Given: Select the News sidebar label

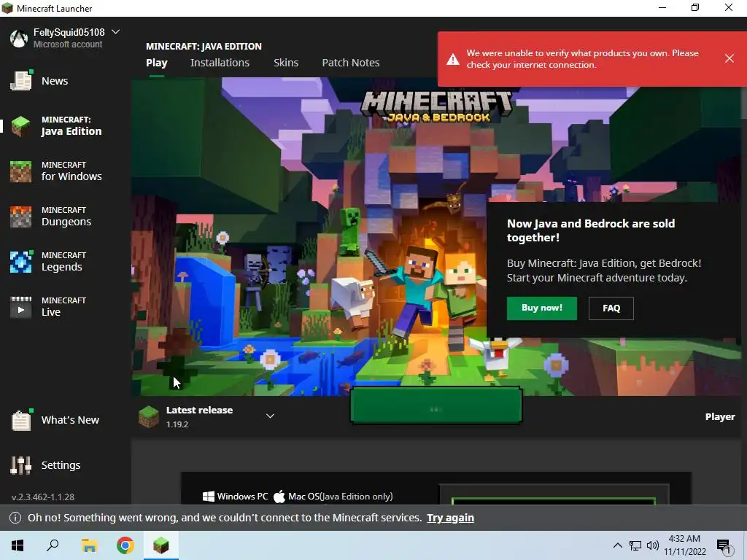Looking at the screenshot, I should point(55,81).
